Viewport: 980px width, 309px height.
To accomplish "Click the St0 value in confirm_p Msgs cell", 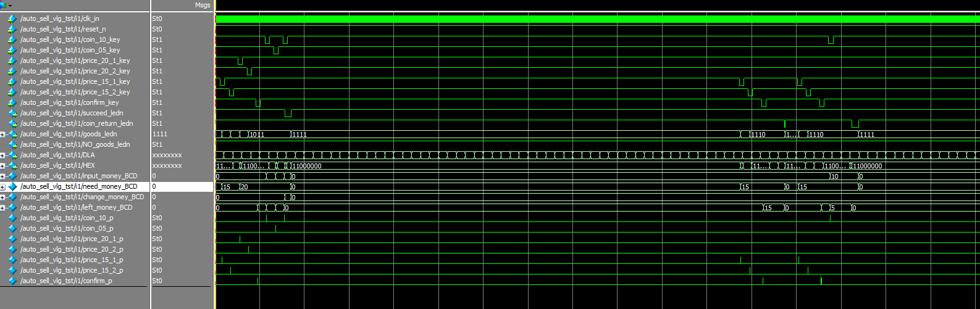I will tap(157, 281).
